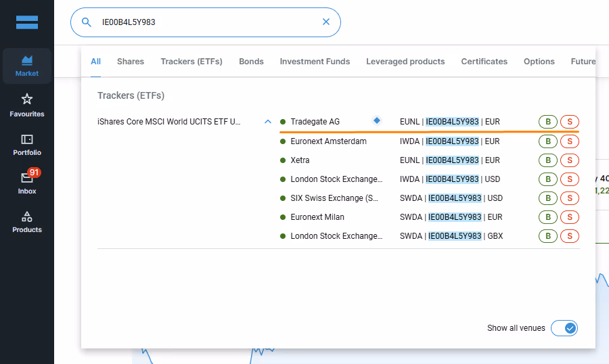This screenshot has width=609, height=364.
Task: Switch to the Trackers (ETFs) tab
Action: pos(191,62)
